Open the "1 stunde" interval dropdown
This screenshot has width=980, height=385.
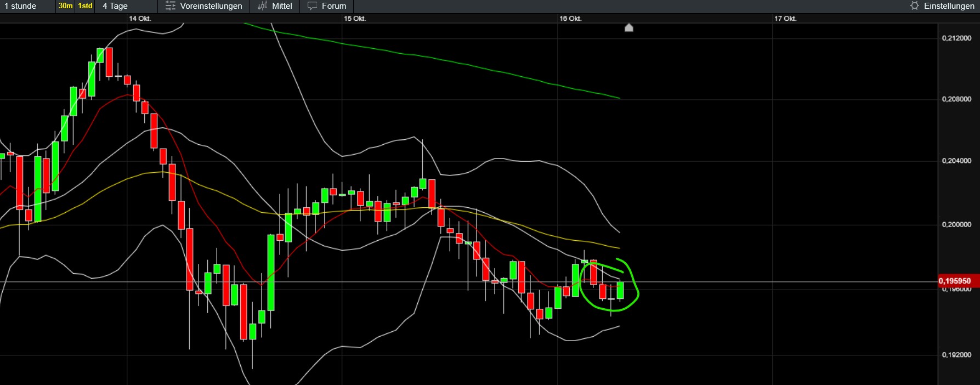click(21, 6)
